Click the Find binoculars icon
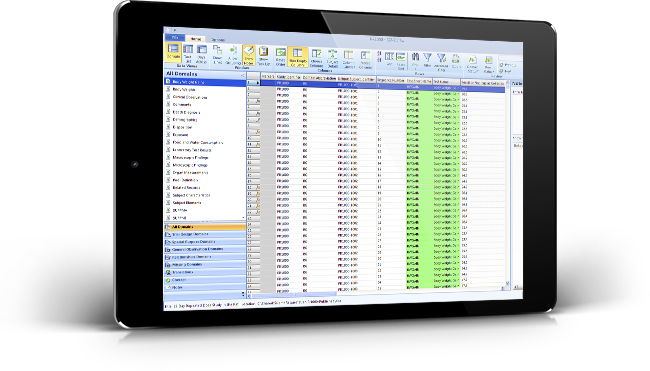The image size is (650, 371). (x=415, y=60)
